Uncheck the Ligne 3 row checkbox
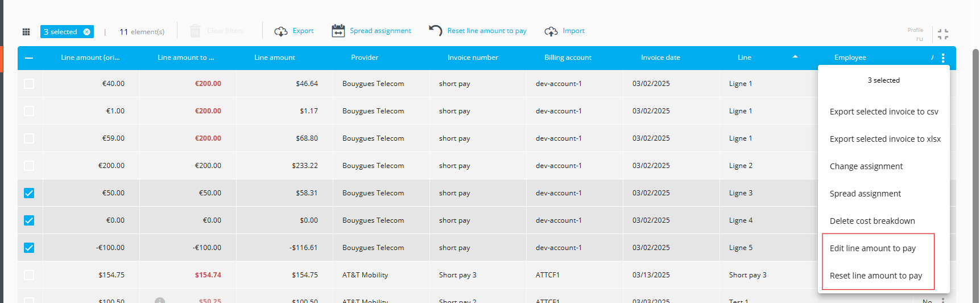This screenshot has height=303, width=980. pyautogui.click(x=29, y=193)
